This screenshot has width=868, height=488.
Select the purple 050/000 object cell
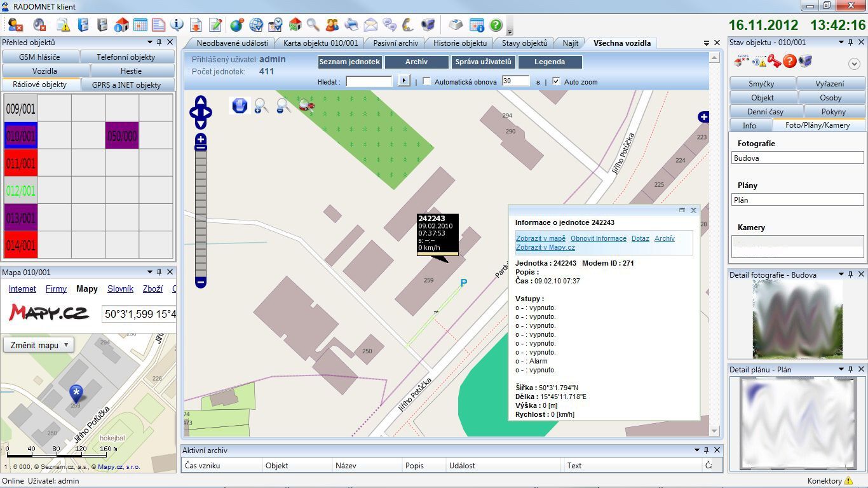point(122,136)
